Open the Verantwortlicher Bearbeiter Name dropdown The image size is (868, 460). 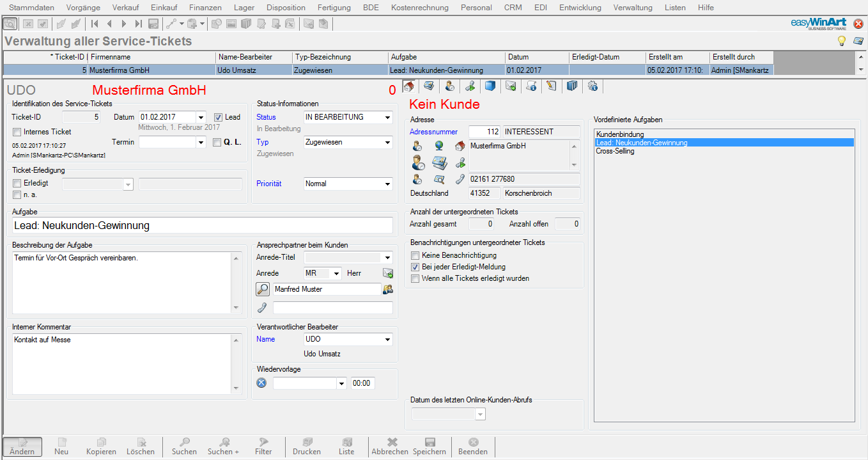[387, 340]
